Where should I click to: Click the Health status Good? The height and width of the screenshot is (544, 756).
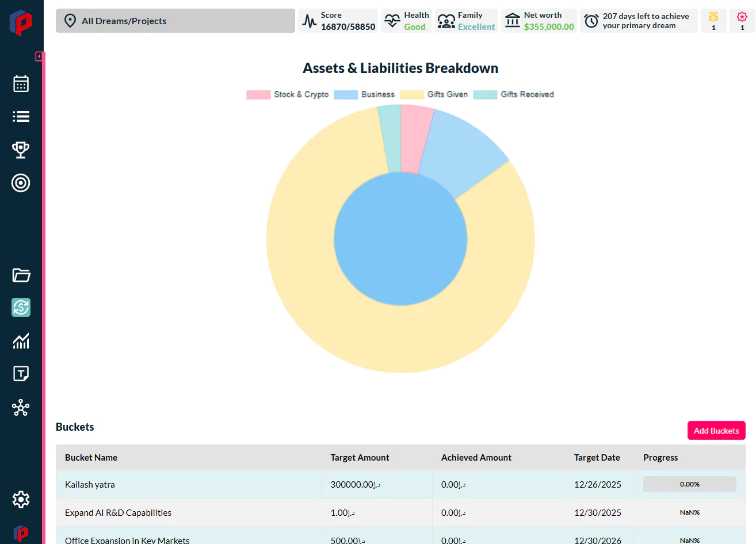415,26
